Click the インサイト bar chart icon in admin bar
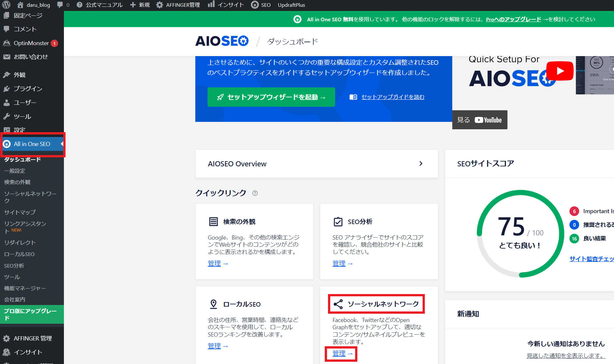The width and height of the screenshot is (614, 364). [x=211, y=4]
